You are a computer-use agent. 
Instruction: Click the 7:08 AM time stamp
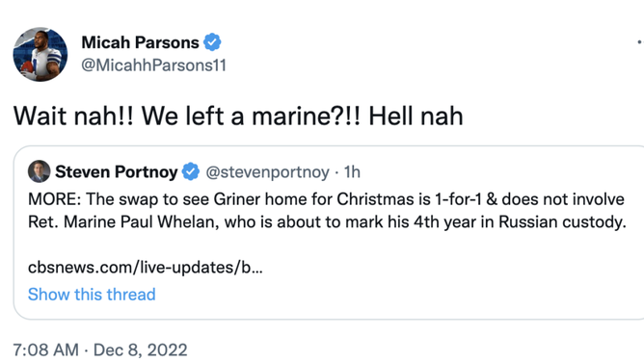click(45, 350)
